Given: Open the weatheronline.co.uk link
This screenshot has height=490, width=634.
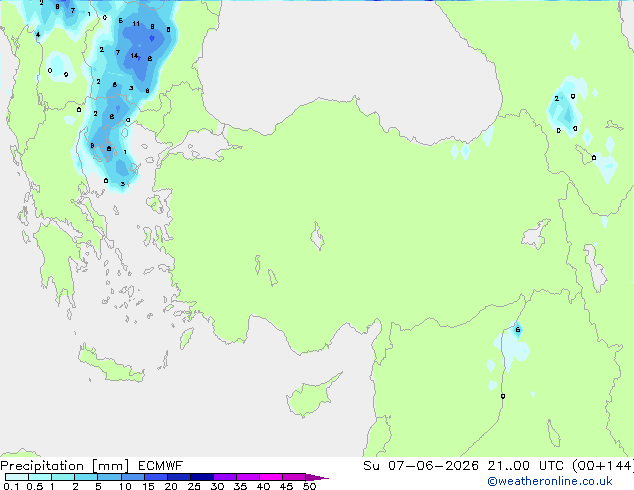Looking at the screenshot, I should tap(549, 481).
